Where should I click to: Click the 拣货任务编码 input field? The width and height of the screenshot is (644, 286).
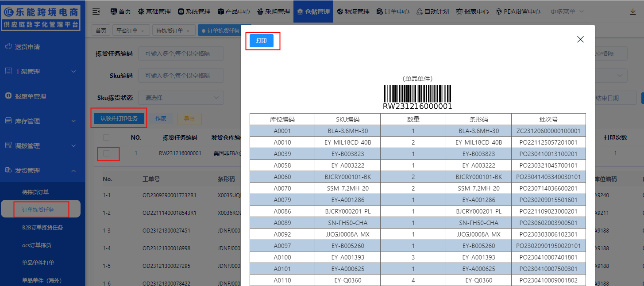(x=181, y=53)
